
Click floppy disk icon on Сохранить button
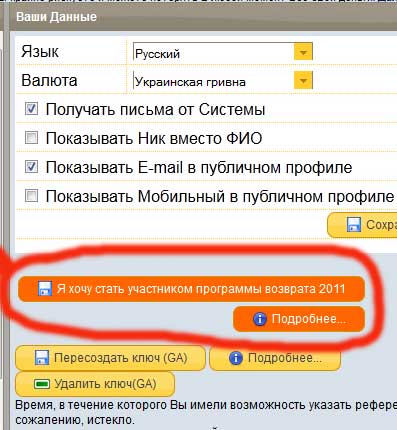click(x=354, y=225)
